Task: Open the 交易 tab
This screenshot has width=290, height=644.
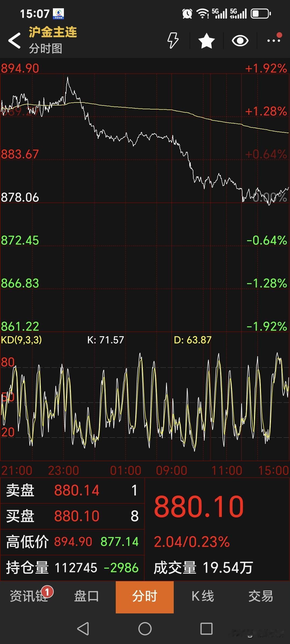Action: (x=261, y=596)
